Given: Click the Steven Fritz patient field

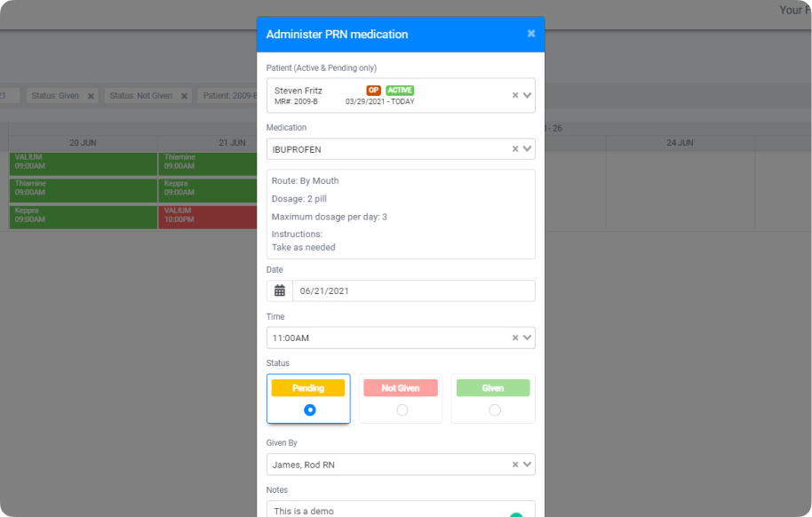Looking at the screenshot, I should (x=401, y=95).
